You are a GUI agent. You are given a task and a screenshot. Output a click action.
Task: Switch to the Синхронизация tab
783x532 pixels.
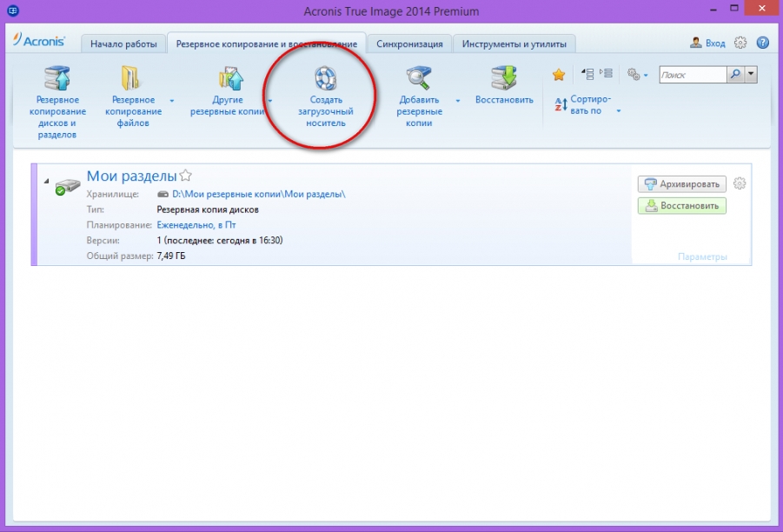click(x=409, y=43)
